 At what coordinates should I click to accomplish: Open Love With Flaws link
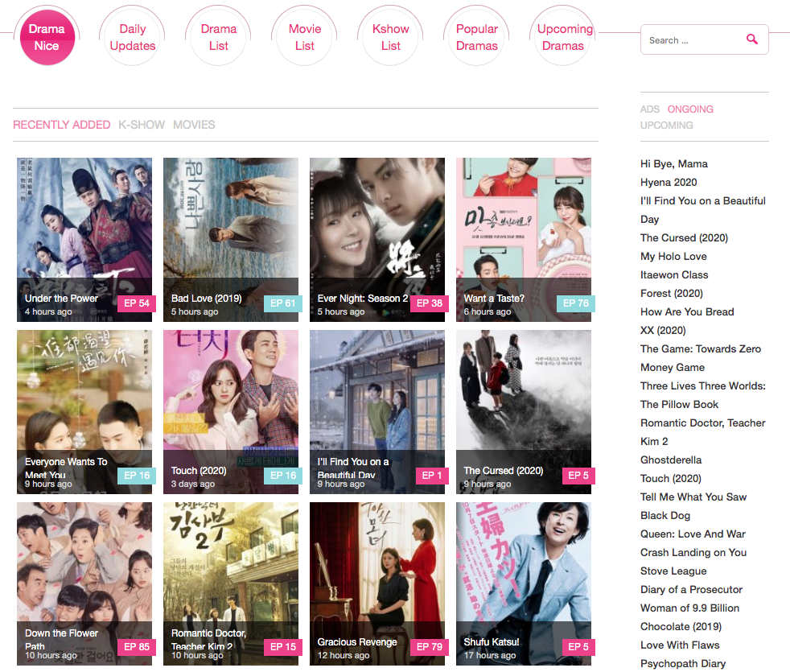pos(680,645)
